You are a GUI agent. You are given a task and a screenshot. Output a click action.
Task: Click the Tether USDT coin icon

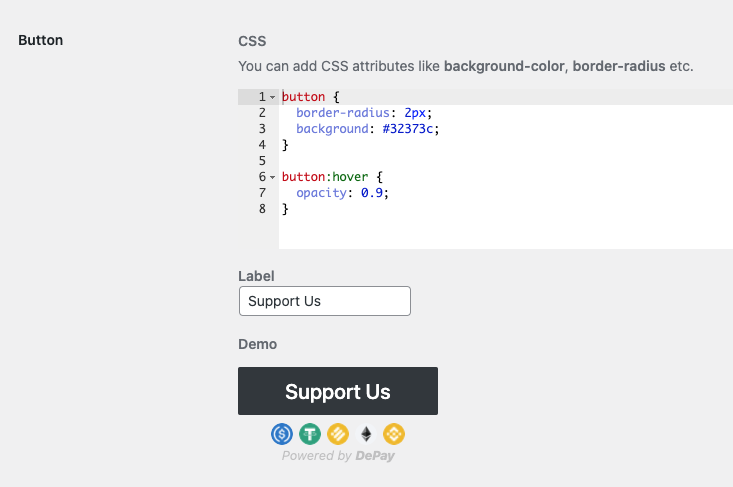coord(310,434)
